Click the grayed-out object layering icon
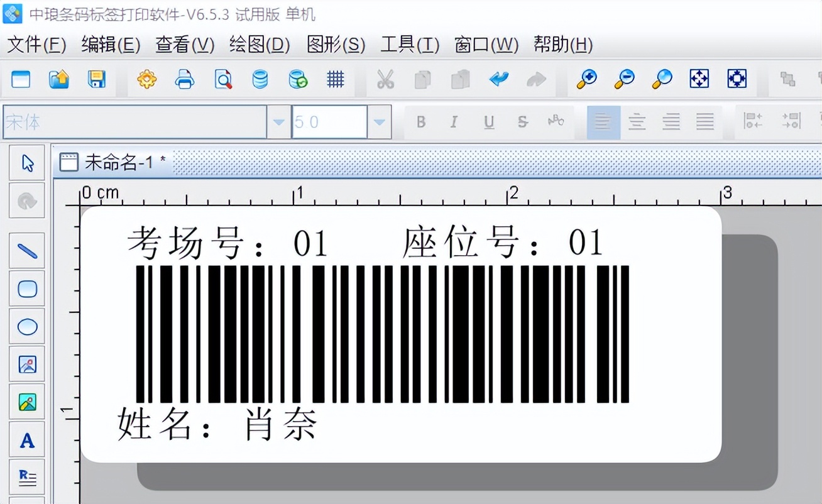Screen dimensions: 822x504 (x=787, y=79)
